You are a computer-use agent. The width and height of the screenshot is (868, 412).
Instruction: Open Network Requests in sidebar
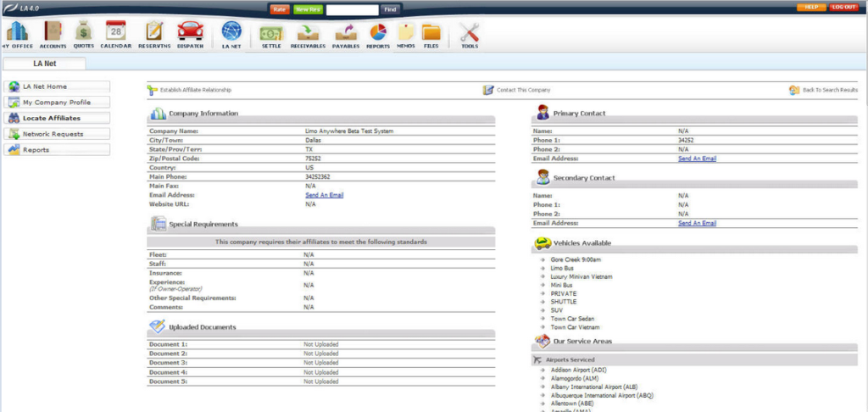click(58, 134)
